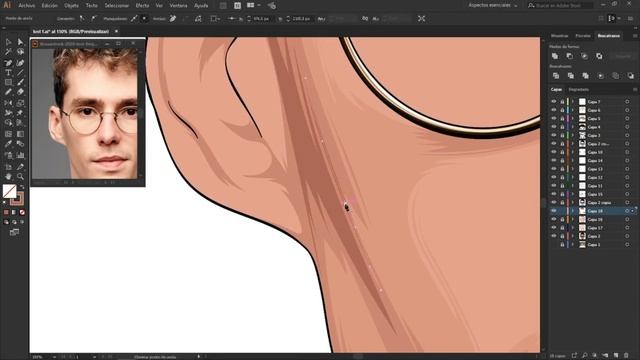640x360 pixels.
Task: Select the Type tool
Action: pos(8,73)
